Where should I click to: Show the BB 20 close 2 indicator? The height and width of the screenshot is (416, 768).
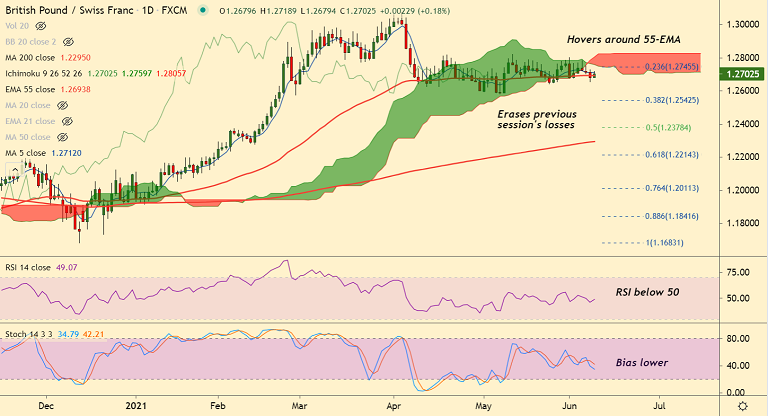point(69,42)
